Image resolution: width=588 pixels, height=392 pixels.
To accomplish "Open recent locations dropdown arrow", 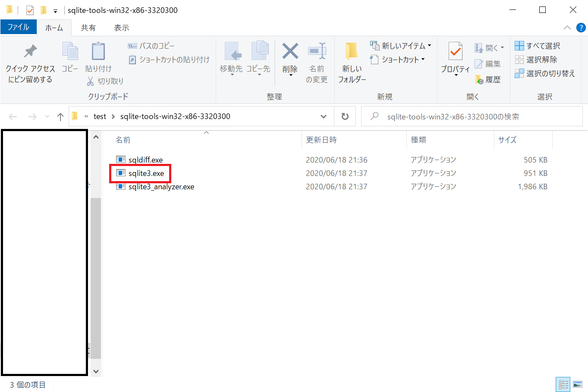I will tap(47, 116).
